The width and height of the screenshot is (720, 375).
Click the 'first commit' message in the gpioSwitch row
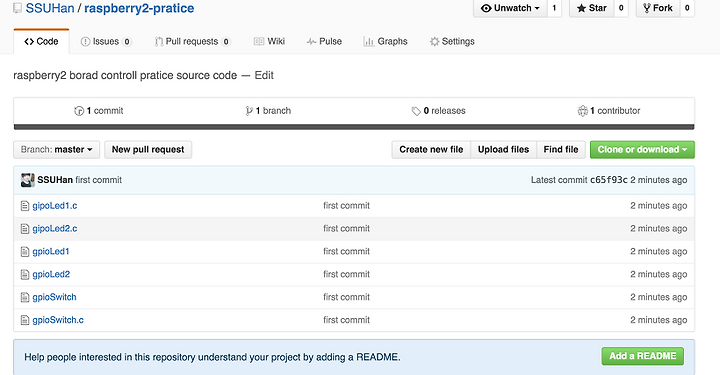click(x=346, y=297)
